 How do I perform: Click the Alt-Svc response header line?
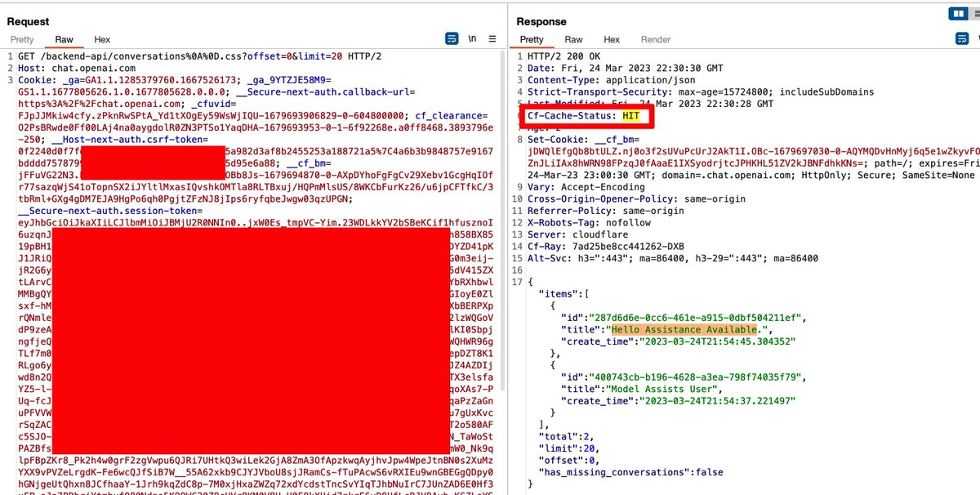click(x=673, y=259)
